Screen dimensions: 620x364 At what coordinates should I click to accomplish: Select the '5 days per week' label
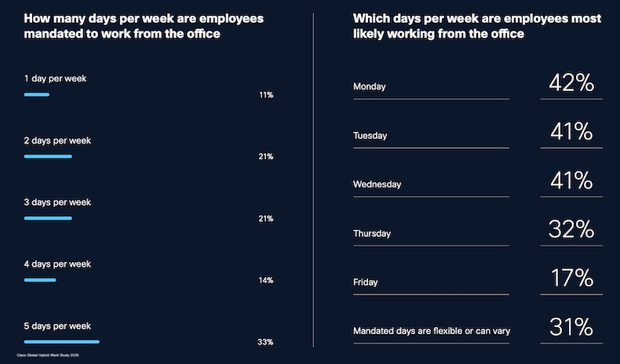[57, 326]
